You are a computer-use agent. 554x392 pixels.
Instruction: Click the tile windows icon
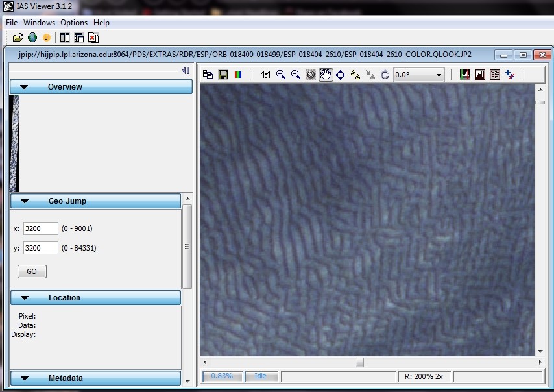tap(65, 38)
